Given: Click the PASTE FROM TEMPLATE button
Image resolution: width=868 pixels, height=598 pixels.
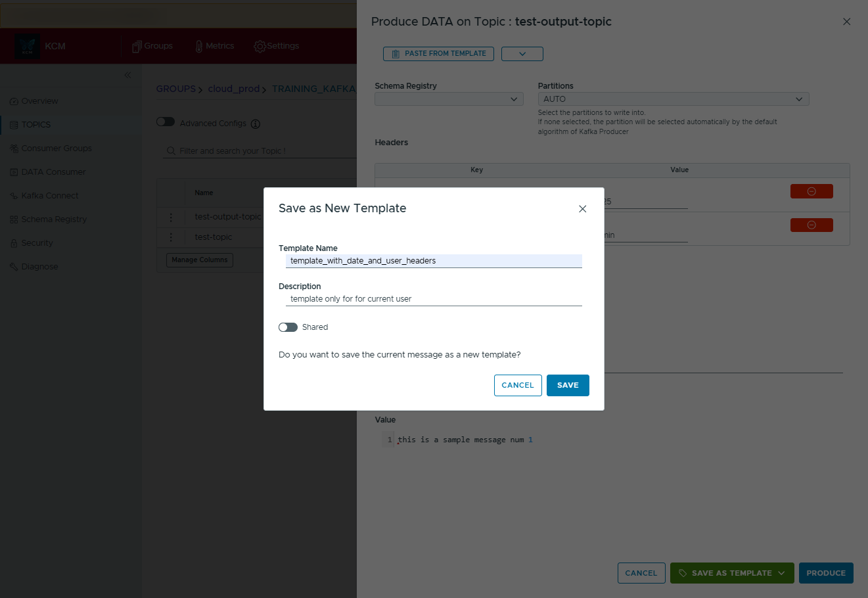Looking at the screenshot, I should [438, 54].
